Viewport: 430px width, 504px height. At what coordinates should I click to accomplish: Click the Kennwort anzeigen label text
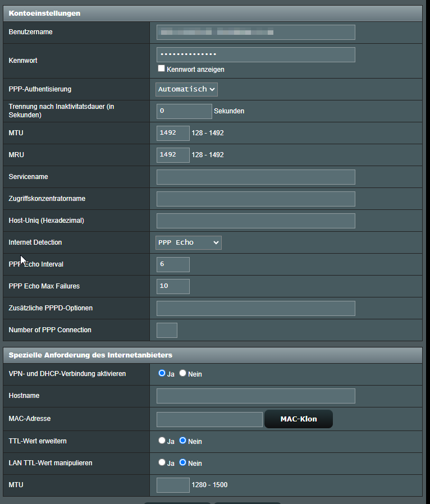[195, 70]
